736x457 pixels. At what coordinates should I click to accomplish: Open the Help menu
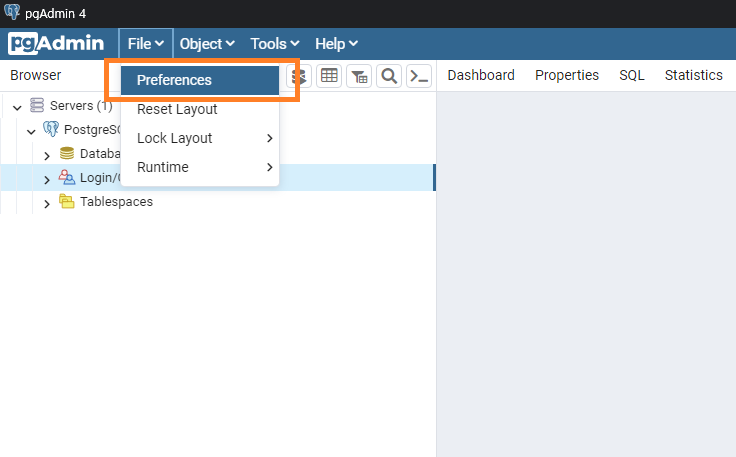pyautogui.click(x=336, y=44)
